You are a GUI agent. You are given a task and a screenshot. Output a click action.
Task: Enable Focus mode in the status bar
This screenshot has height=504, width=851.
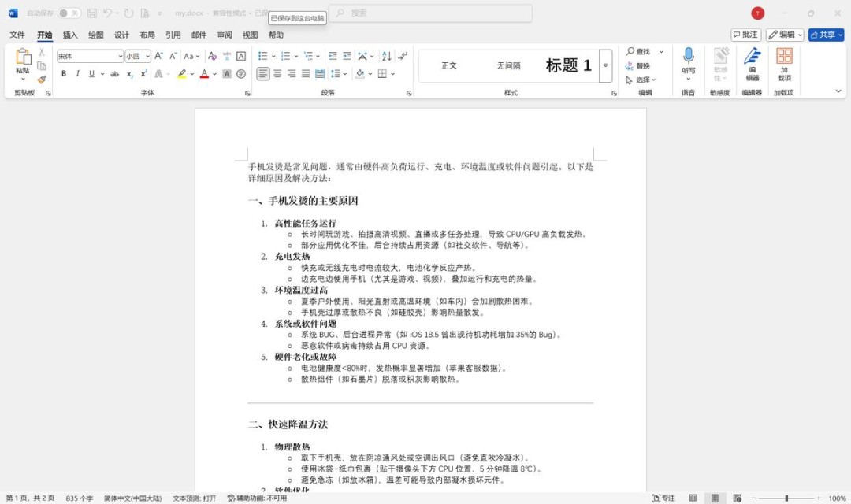[x=664, y=498]
